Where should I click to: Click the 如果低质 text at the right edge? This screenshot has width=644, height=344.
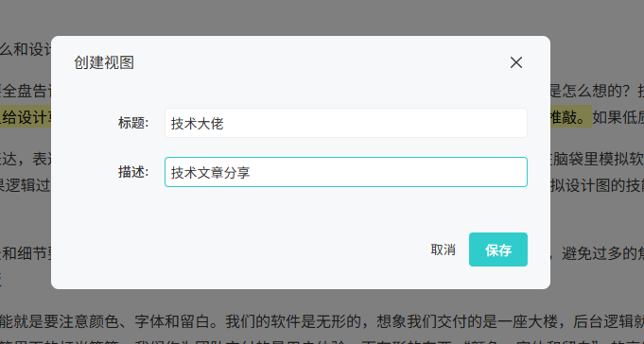tap(618, 117)
